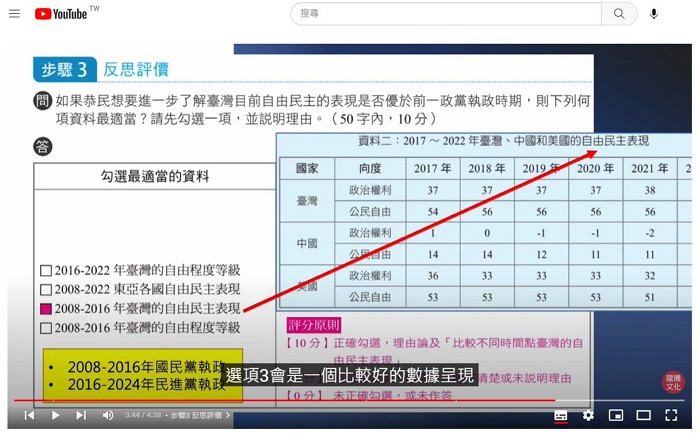
Task: Toggle theater mode view
Action: point(644,415)
